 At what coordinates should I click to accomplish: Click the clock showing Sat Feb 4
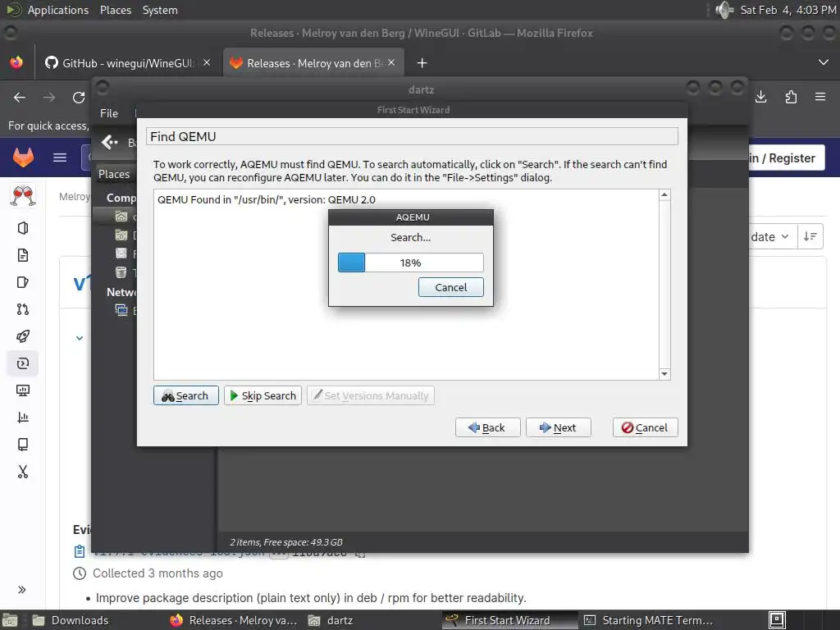[788, 10]
